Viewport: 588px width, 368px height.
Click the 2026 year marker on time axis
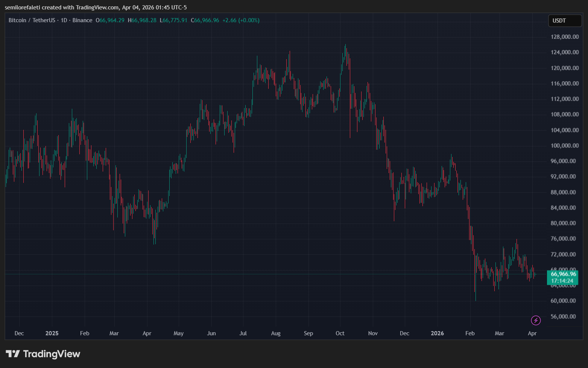coord(437,333)
